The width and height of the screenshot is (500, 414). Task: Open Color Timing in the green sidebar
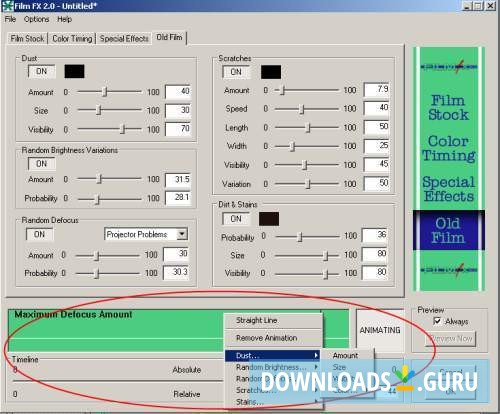pos(449,148)
